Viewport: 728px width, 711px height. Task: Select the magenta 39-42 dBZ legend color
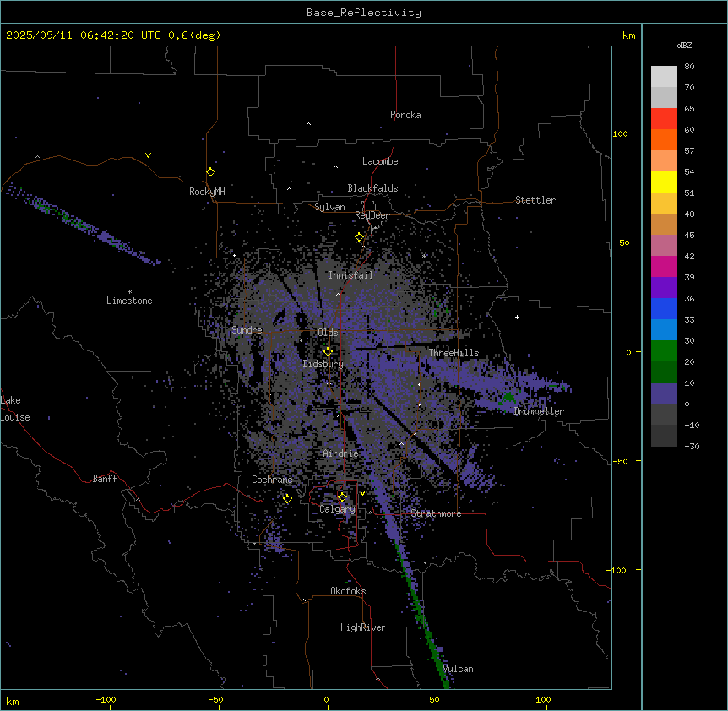point(664,266)
